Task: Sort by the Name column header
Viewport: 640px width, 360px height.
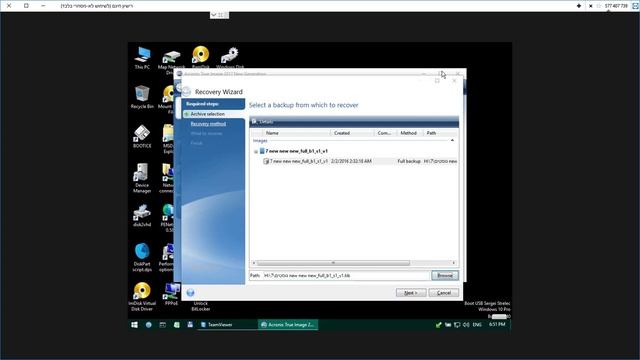Action: pyautogui.click(x=296, y=133)
